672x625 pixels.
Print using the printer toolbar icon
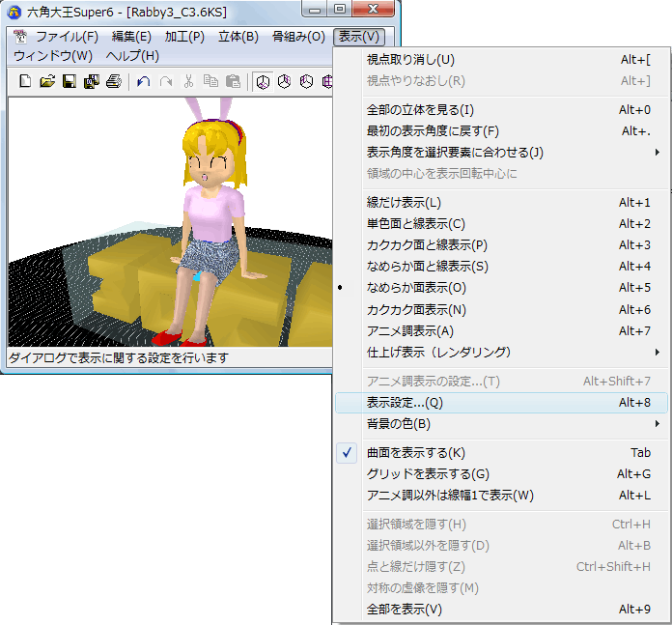[114, 81]
